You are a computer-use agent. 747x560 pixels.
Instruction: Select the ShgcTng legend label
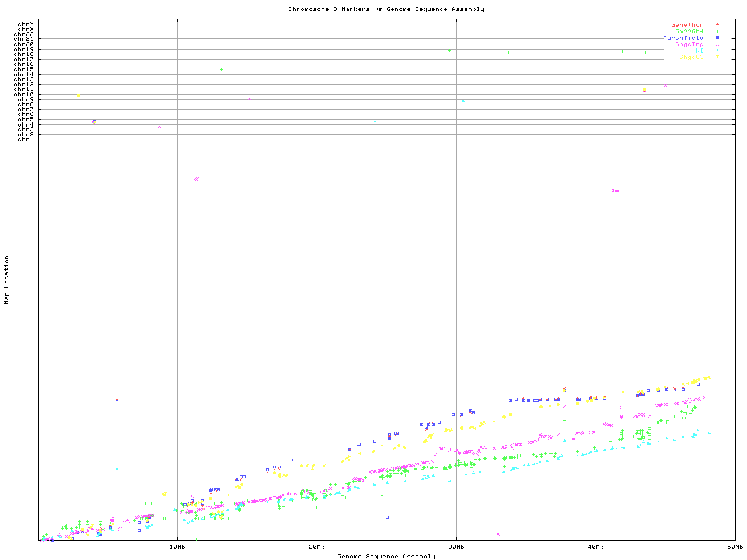click(x=689, y=44)
